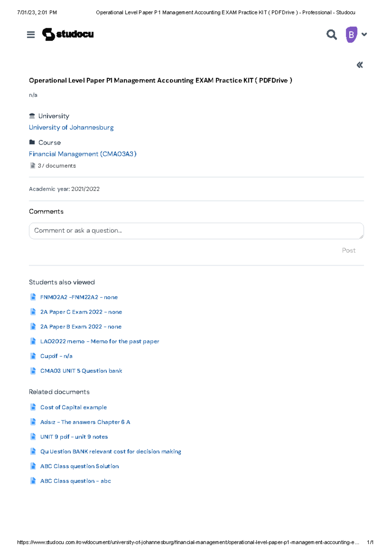
Task: Open the Cupdf document link
Action: pyautogui.click(x=56, y=356)
